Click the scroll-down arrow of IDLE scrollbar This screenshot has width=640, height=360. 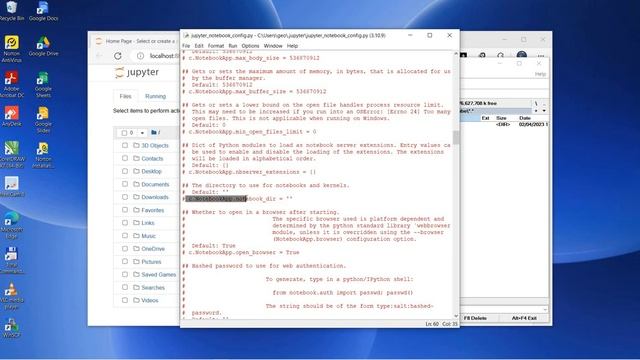pos(456,316)
